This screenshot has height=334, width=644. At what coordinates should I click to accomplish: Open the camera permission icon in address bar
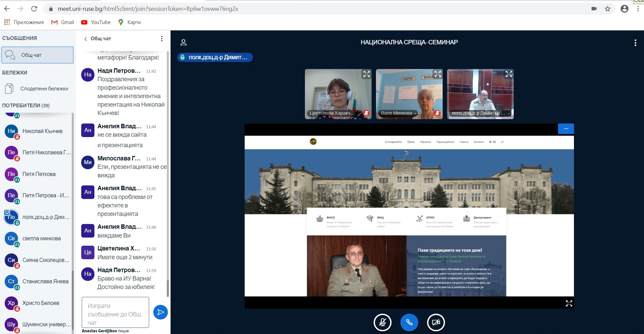[594, 9]
